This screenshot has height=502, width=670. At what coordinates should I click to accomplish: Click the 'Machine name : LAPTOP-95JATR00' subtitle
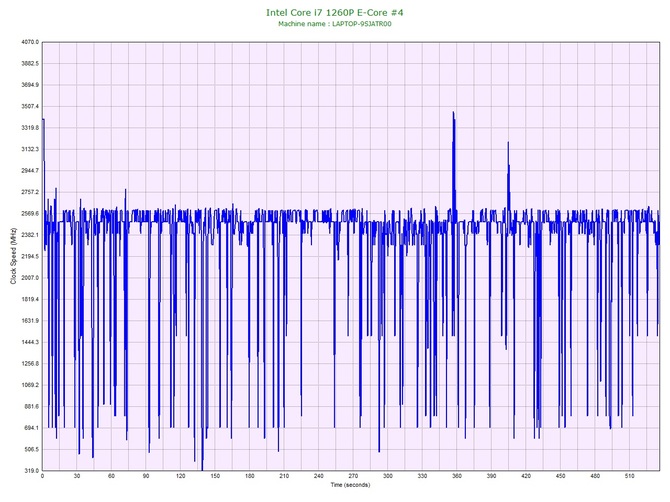click(335, 24)
